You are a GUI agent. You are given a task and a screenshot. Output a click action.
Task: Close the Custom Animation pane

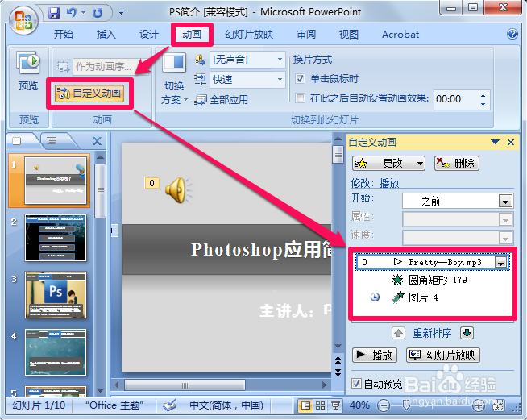[511, 142]
